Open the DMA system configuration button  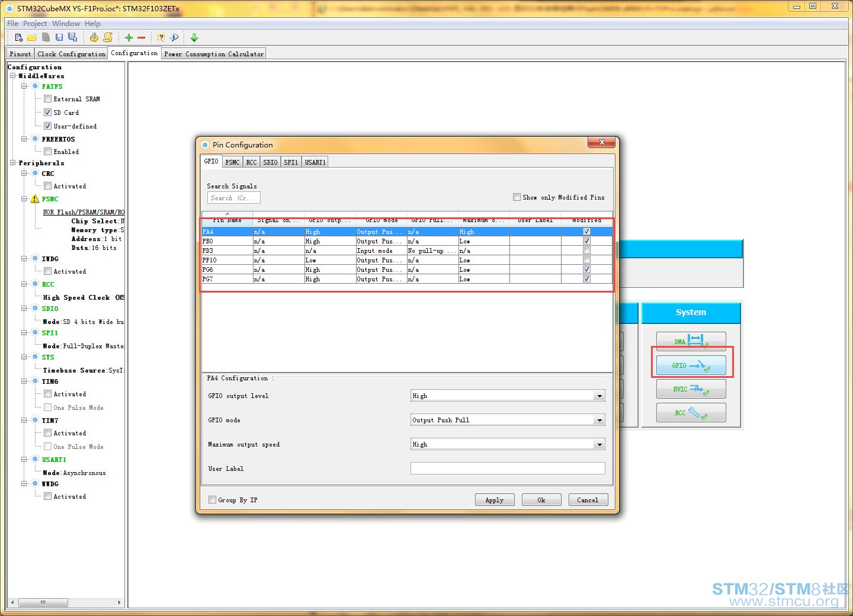(x=691, y=341)
